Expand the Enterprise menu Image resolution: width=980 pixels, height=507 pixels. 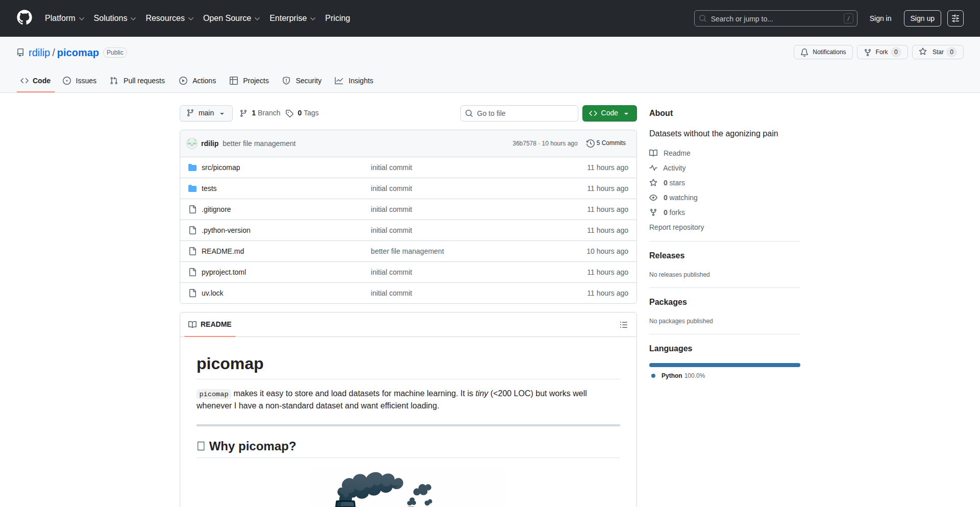point(292,18)
